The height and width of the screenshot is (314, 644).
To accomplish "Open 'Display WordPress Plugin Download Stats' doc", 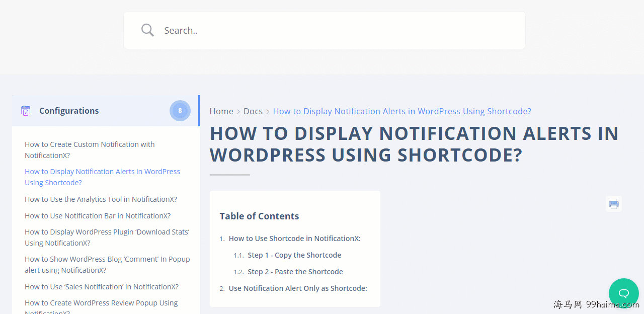I will (107, 238).
